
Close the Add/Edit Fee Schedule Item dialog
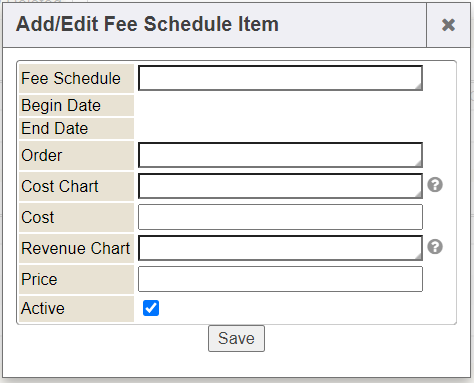448,25
